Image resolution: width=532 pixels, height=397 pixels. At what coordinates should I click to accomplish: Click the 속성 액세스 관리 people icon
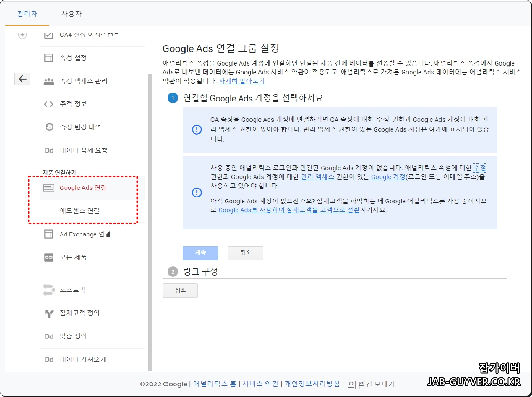[x=49, y=81]
